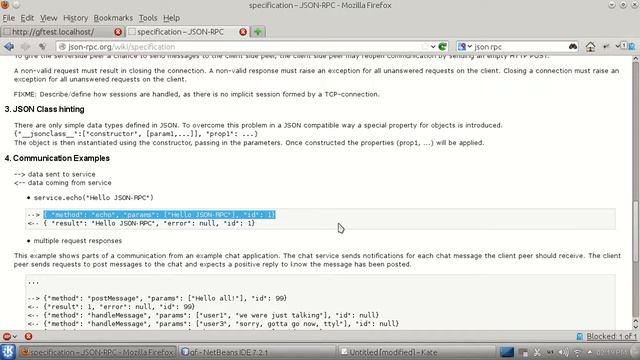Click the '<-- data coming from service' line
This screenshot has width=640, height=360.
click(62, 183)
